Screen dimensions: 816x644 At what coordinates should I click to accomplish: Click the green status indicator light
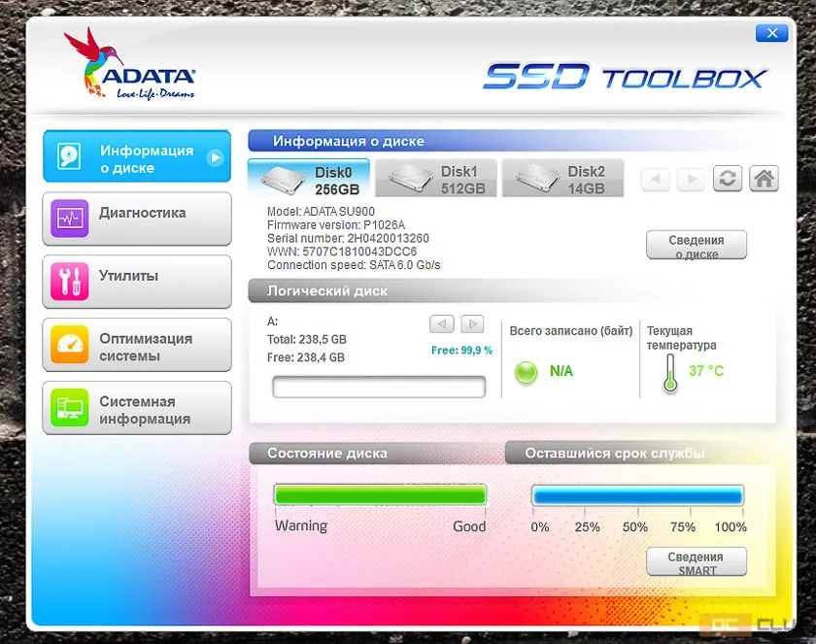point(526,372)
